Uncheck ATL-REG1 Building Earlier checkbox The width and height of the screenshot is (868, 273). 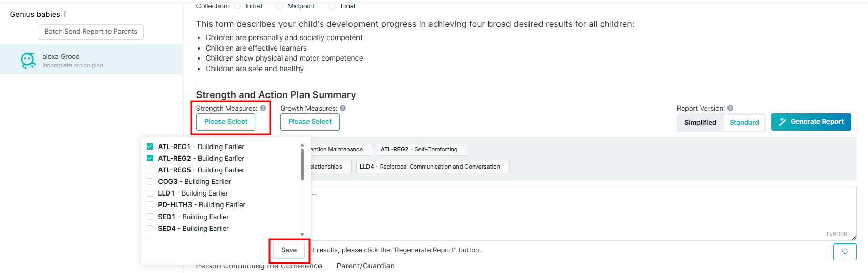point(150,147)
